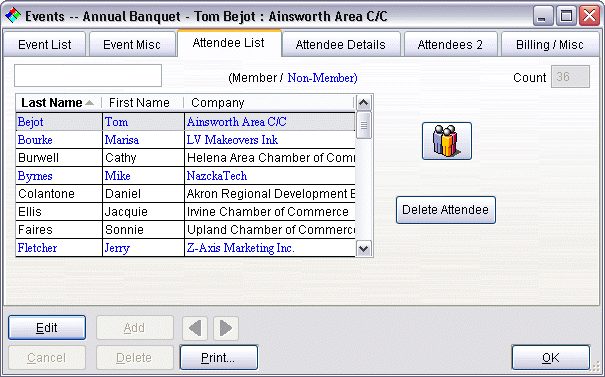
Task: Click company Akron Regional Development cell
Action: pos(270,194)
